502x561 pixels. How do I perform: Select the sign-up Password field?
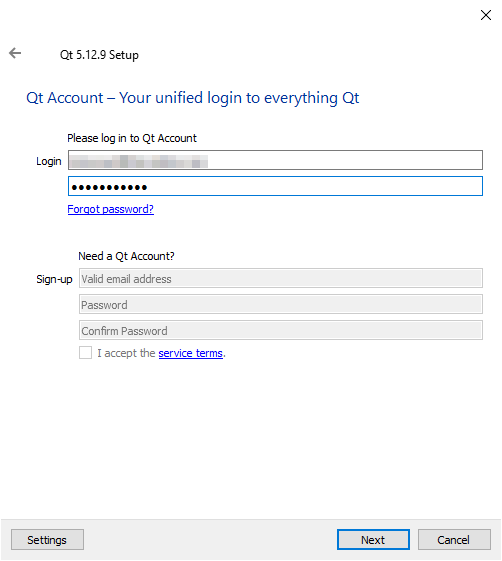click(281, 304)
